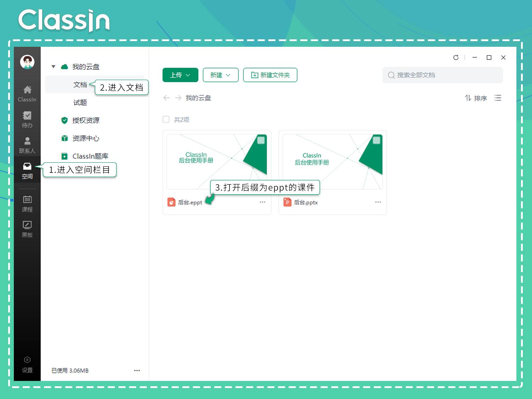Image resolution: width=532 pixels, height=399 pixels.
Task: Click the 资源中心 box icon
Action: (65, 138)
